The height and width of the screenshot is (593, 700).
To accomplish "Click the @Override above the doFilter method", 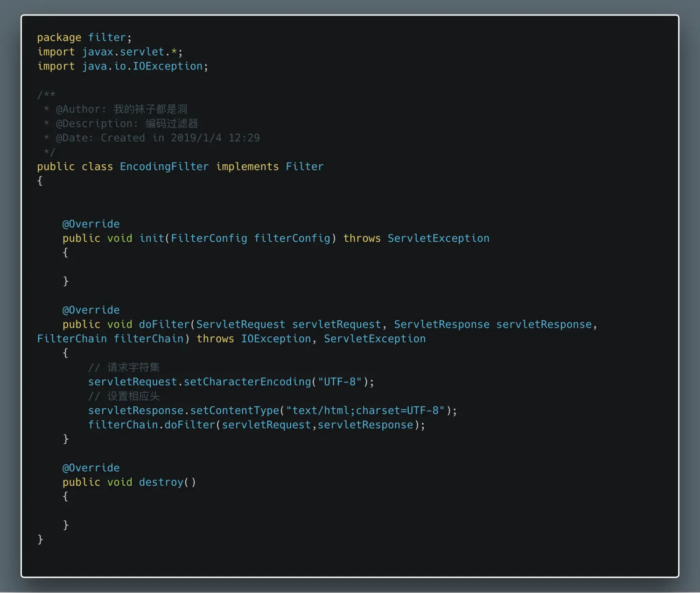I will click(x=91, y=310).
